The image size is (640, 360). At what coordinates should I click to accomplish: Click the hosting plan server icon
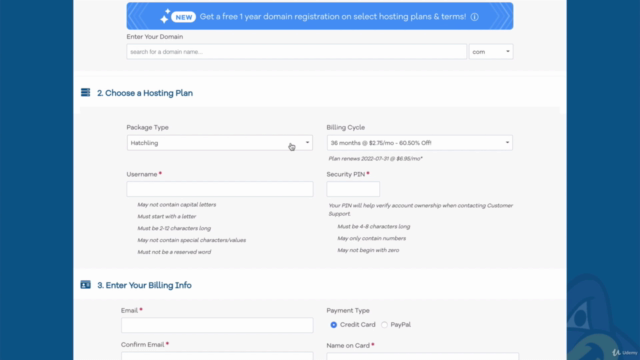click(85, 93)
